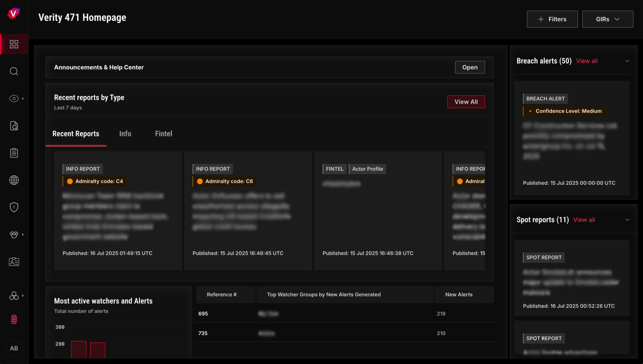Add filters with the Filters button
This screenshot has height=364, width=643.
(552, 19)
